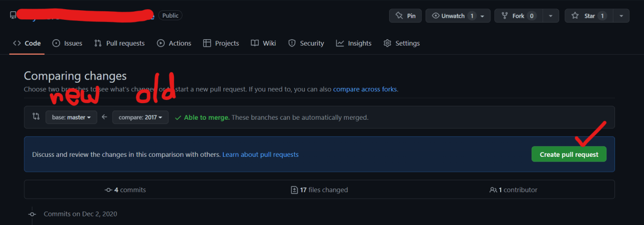644x225 pixels.
Task: Open the Wiki tab
Action: click(264, 43)
